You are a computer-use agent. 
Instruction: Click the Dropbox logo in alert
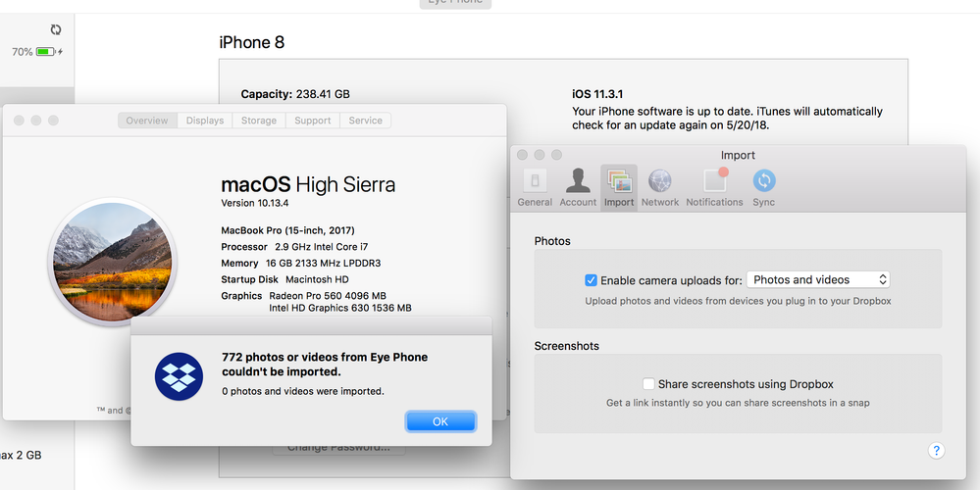(x=180, y=376)
